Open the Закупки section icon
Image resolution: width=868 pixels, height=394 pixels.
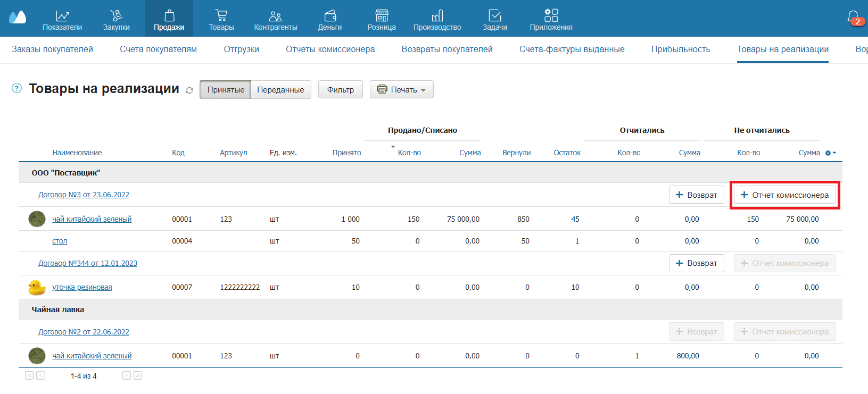coord(116,16)
